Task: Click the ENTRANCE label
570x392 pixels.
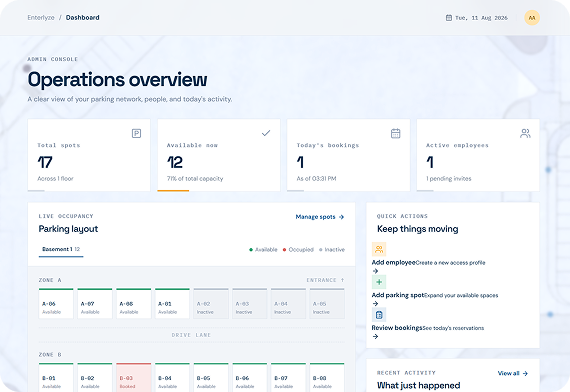Action: [325, 280]
